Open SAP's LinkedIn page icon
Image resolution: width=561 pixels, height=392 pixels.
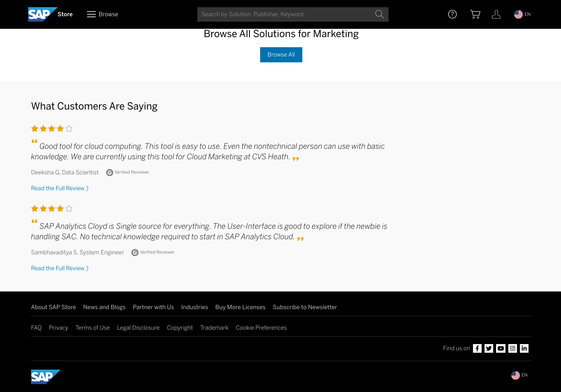pos(524,348)
